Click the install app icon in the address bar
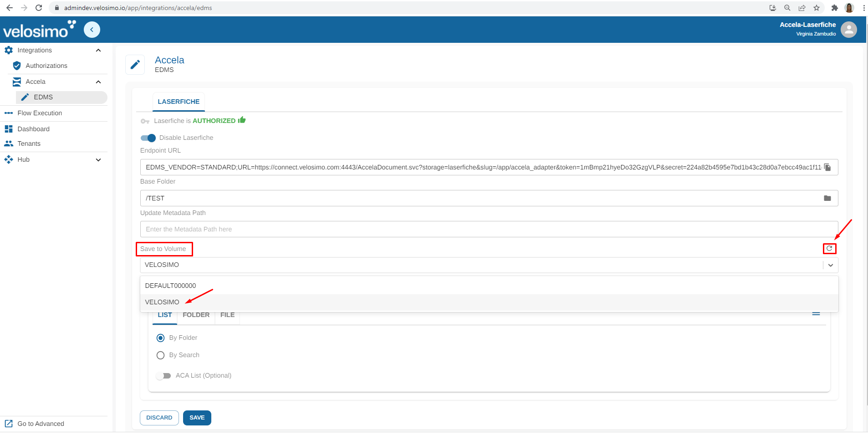This screenshot has width=868, height=435. [773, 8]
